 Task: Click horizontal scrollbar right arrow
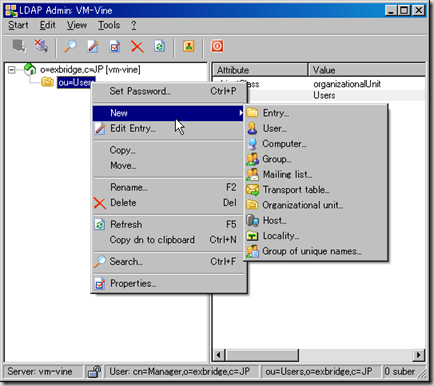(x=418, y=355)
